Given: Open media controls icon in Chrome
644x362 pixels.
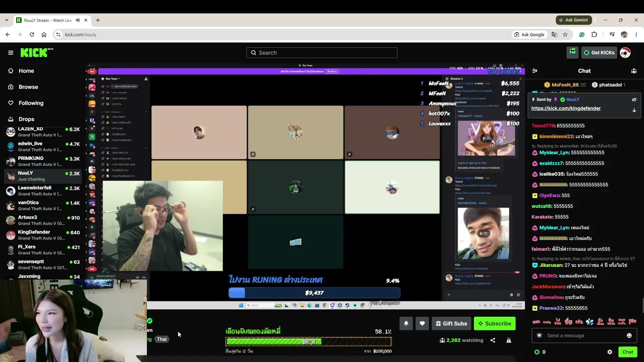Looking at the screenshot, I should pos(612,35).
